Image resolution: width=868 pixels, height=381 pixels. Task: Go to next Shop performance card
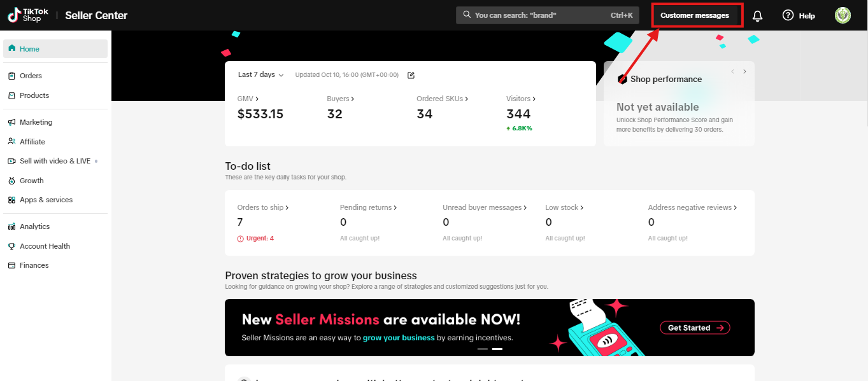(744, 71)
